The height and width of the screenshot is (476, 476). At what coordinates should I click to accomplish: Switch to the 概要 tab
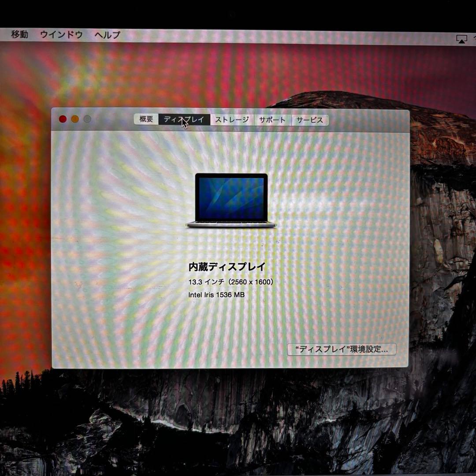pos(146,119)
